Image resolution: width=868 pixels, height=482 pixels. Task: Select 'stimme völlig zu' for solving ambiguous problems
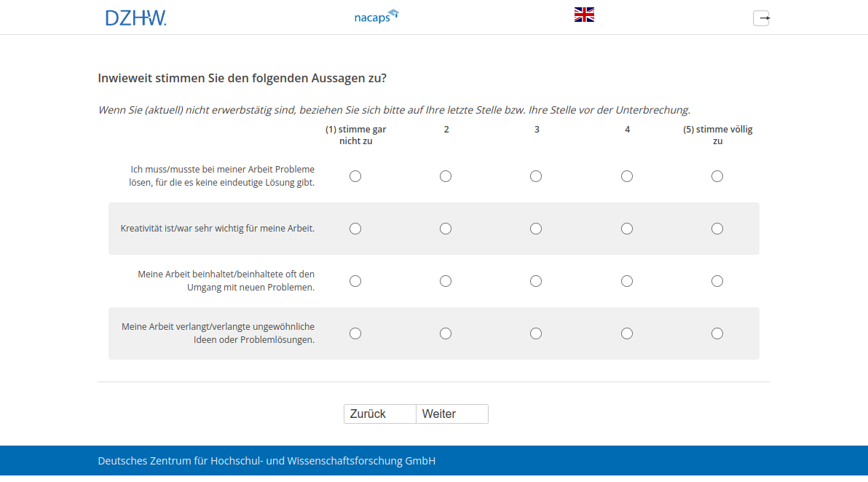coord(717,176)
